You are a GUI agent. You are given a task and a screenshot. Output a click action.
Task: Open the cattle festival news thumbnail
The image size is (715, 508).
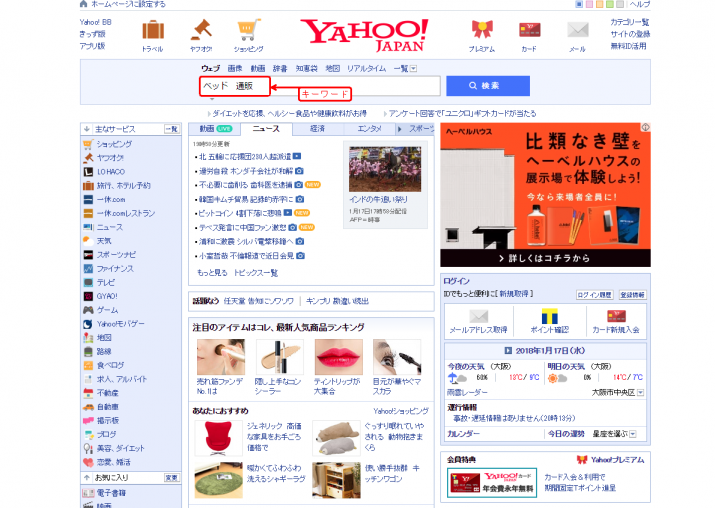tap(385, 169)
